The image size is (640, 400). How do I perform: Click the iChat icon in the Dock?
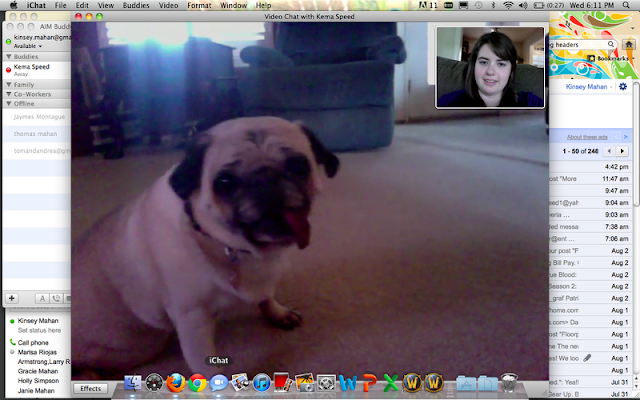(x=219, y=383)
